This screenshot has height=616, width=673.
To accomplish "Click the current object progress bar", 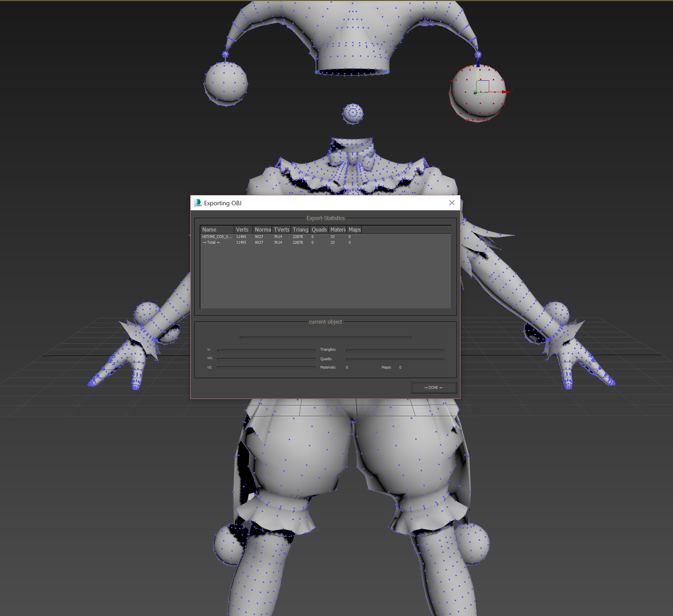I will tap(326, 337).
